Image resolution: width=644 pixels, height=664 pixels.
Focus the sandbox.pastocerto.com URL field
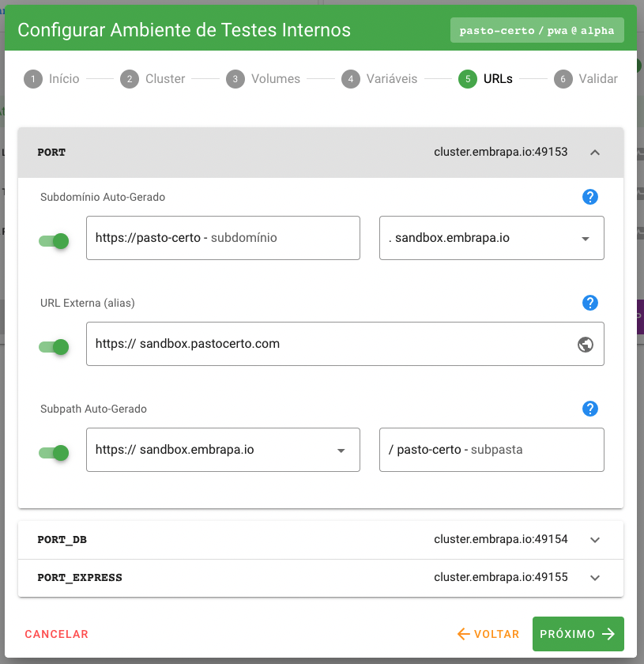(345, 344)
